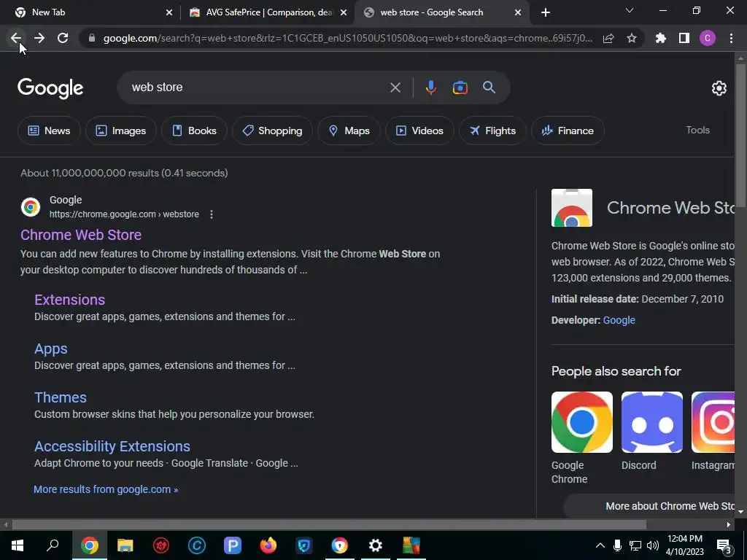747x560 pixels.
Task: Open the Themes sitelink
Action: (x=61, y=397)
